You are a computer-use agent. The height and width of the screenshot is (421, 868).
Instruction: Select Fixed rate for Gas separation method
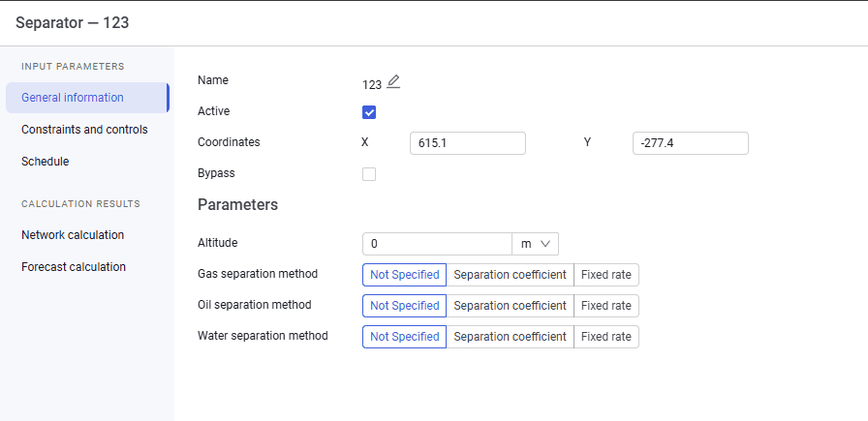[606, 275]
